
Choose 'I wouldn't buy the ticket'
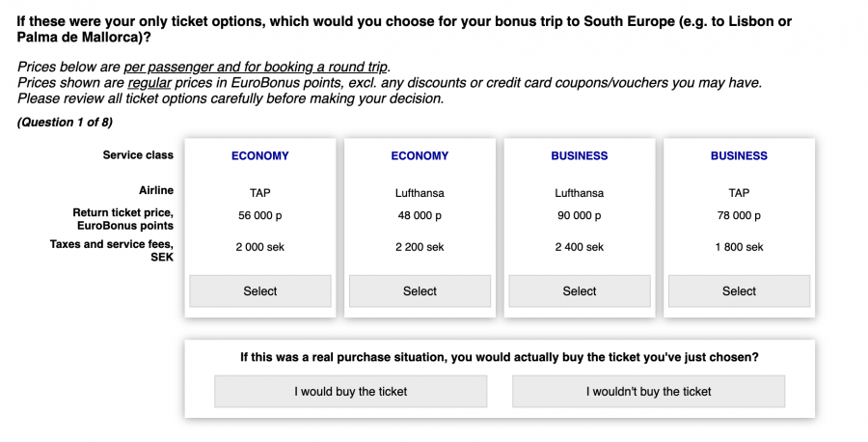648,392
